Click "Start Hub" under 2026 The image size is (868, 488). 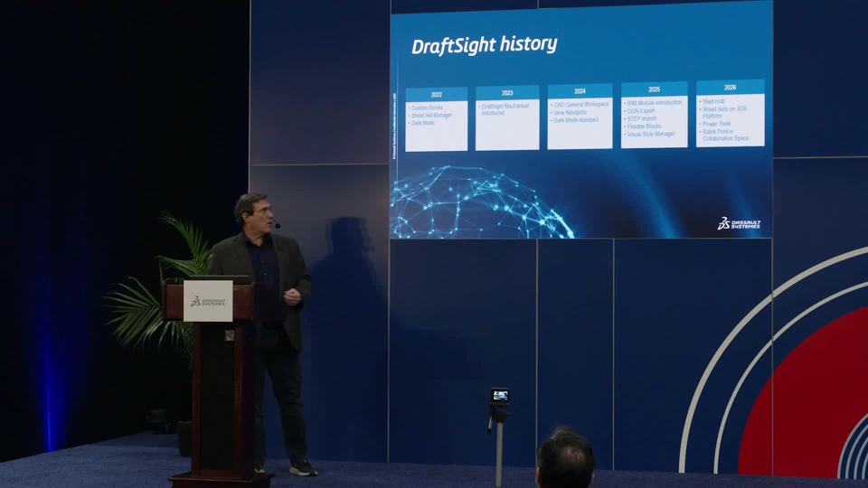click(x=713, y=101)
